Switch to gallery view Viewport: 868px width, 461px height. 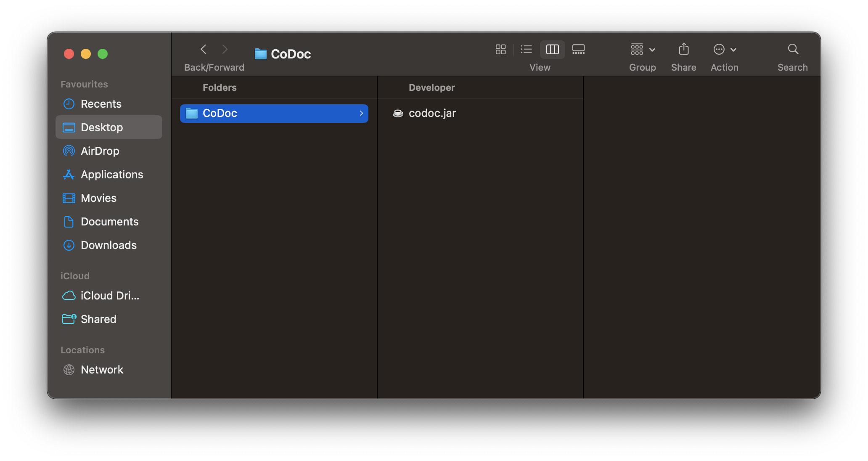pyautogui.click(x=578, y=49)
